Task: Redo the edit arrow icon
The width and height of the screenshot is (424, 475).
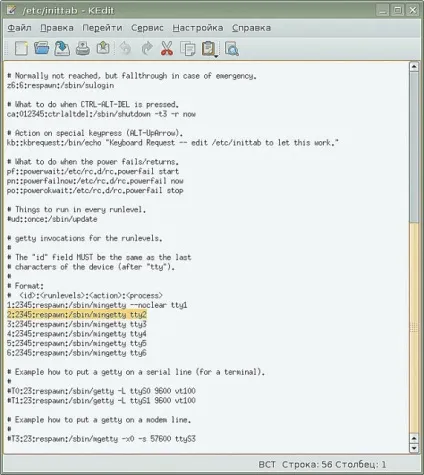Action: [147, 48]
